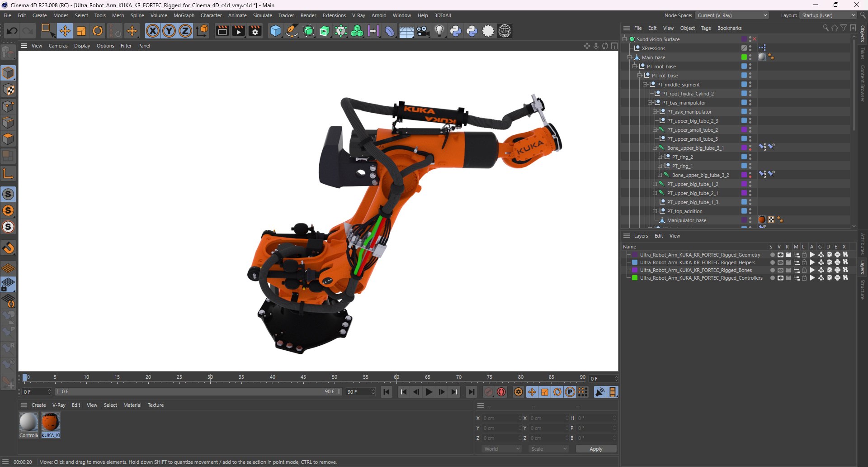The image size is (868, 467).
Task: Collapse Bone_upper_big_tube_3_1 node
Action: (x=655, y=148)
